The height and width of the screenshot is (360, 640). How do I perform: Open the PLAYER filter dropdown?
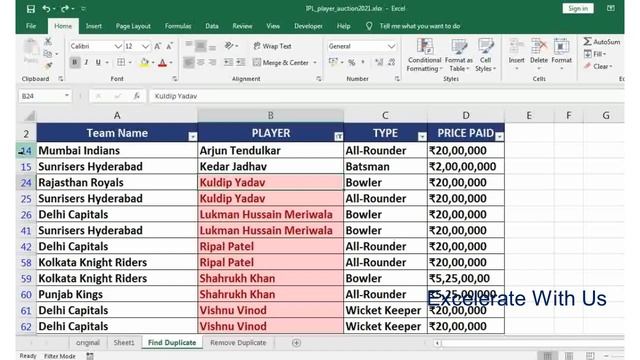pos(338,136)
